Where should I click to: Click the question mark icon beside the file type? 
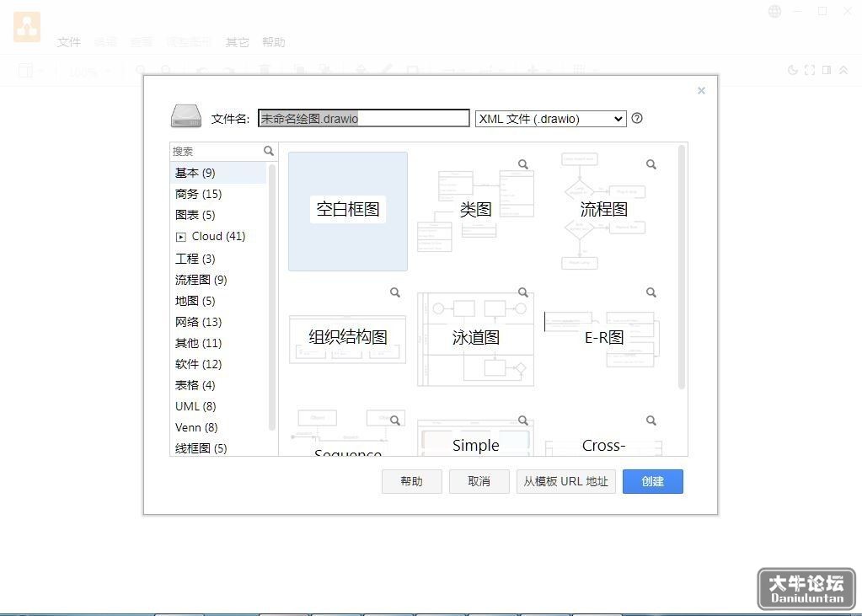click(637, 118)
